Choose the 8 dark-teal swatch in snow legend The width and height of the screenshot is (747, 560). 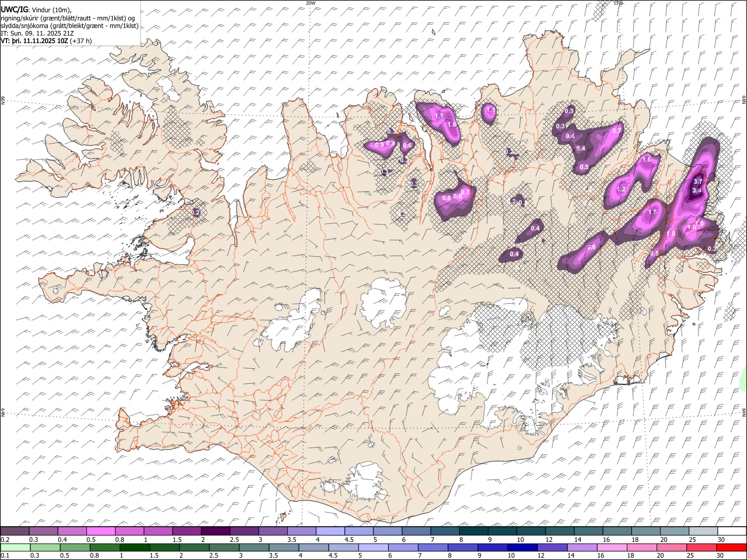[473, 531]
